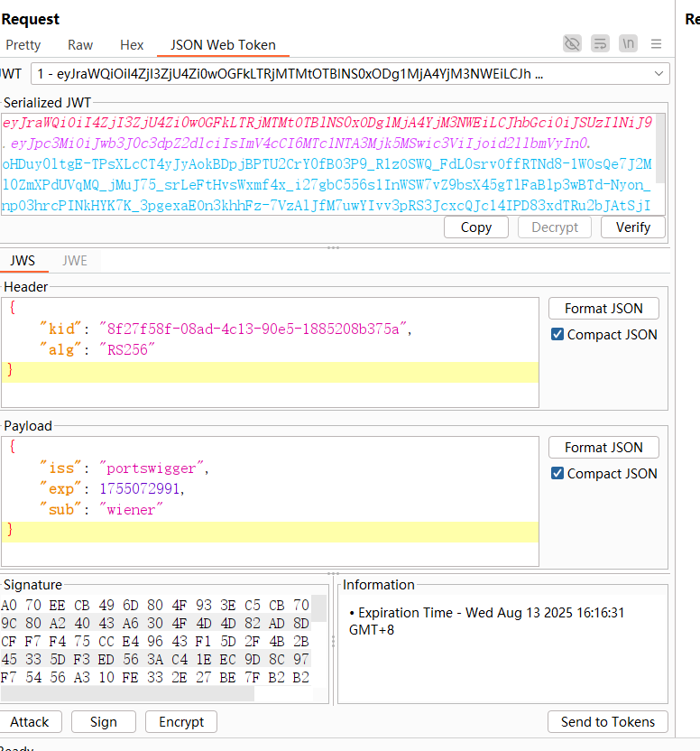Click the kid value in Header editor

[x=253, y=329]
